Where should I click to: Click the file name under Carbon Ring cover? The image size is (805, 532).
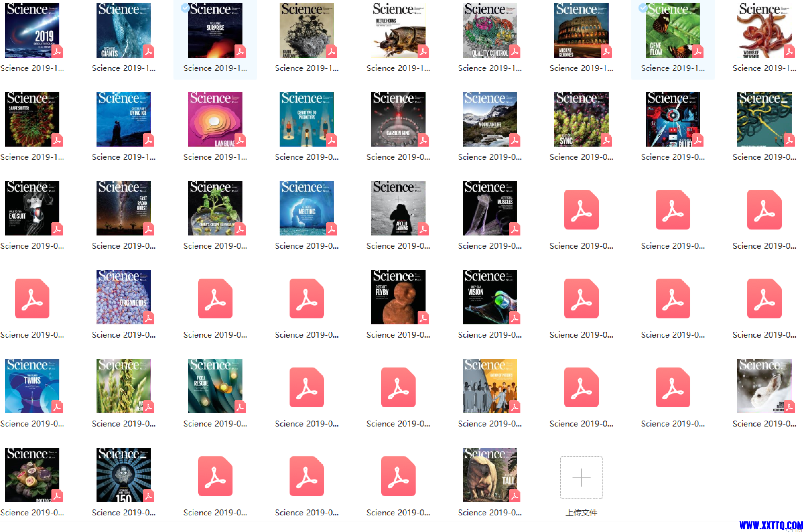click(398, 157)
